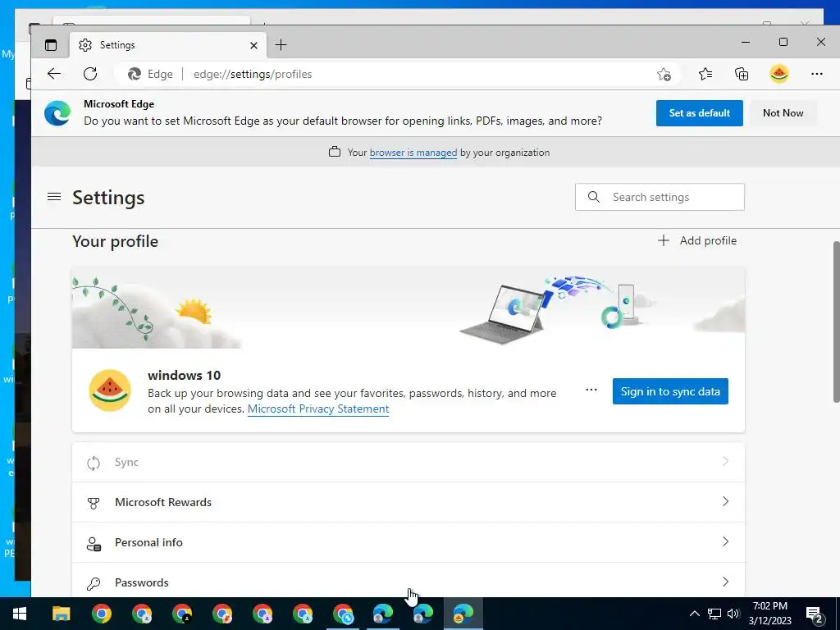The image size is (840, 630).
Task: Open the tab actions menu icon
Action: 51,45
